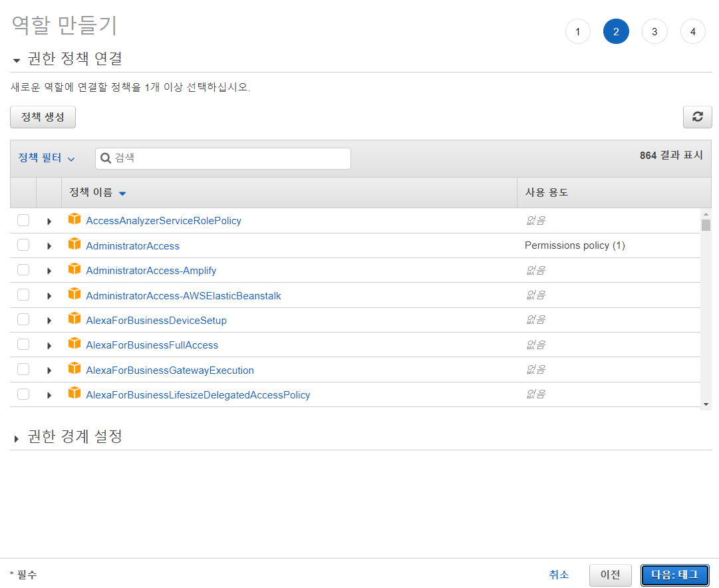Image resolution: width=719 pixels, height=588 pixels.
Task: Click the Permissions policy (1) cell
Action: tap(575, 245)
